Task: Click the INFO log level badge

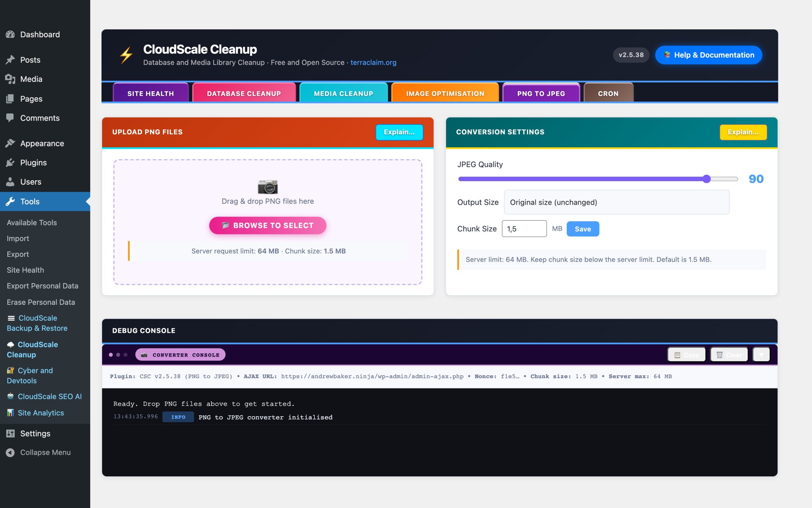Action: point(178,417)
